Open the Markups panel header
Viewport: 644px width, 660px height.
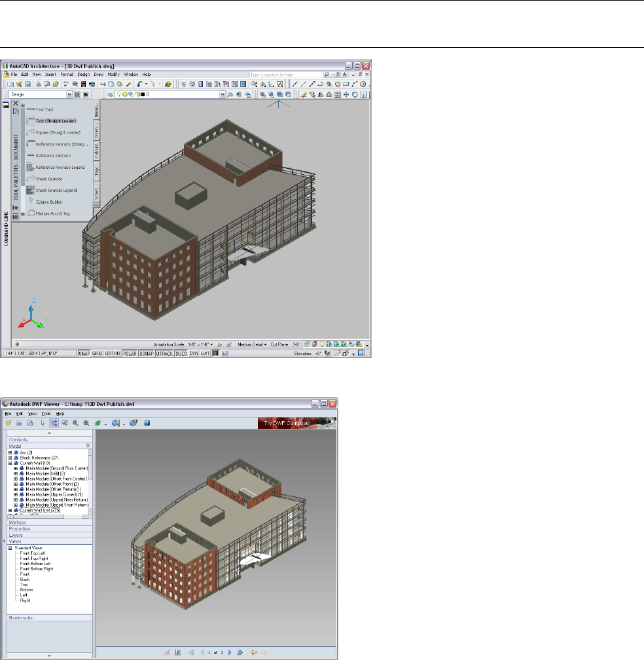point(50,522)
